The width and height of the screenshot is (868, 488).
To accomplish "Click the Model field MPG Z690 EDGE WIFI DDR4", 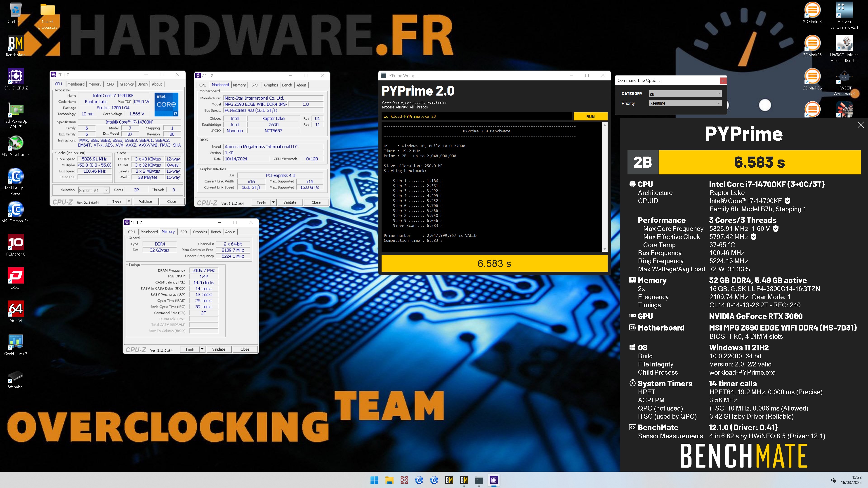I will (256, 104).
